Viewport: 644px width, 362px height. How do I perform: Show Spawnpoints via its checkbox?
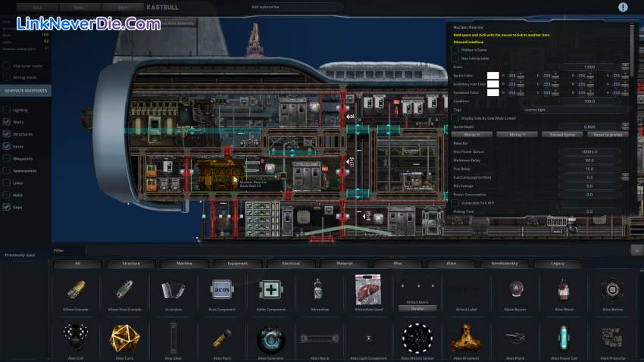coord(7,170)
